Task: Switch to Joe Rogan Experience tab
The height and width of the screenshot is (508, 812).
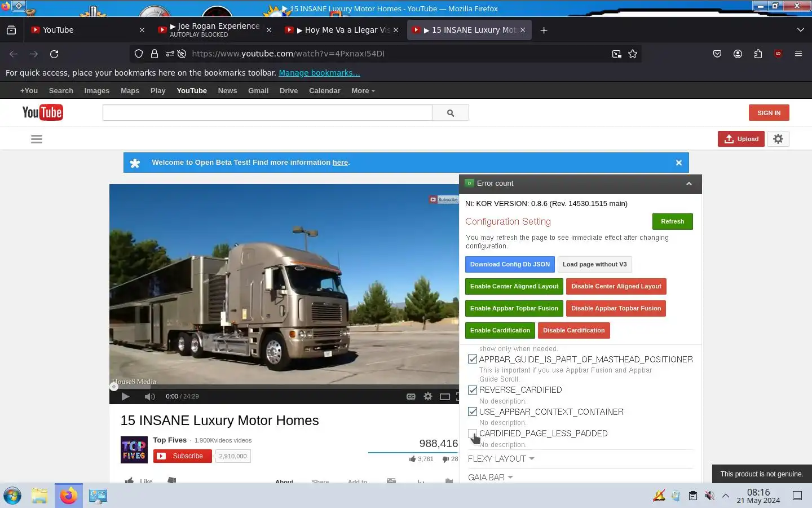Action: (x=215, y=30)
